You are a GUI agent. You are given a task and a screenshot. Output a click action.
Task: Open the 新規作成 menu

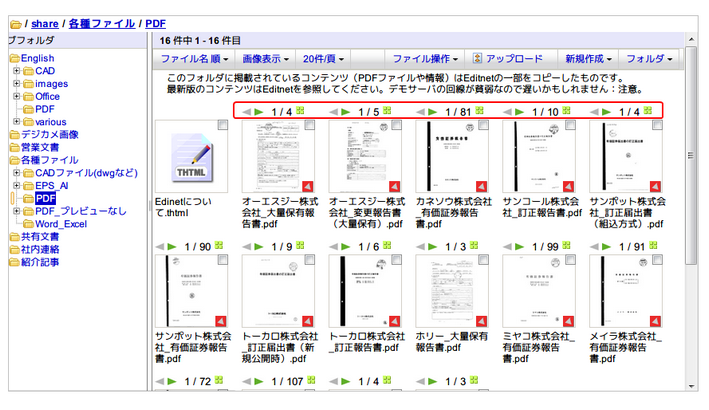[x=588, y=59]
